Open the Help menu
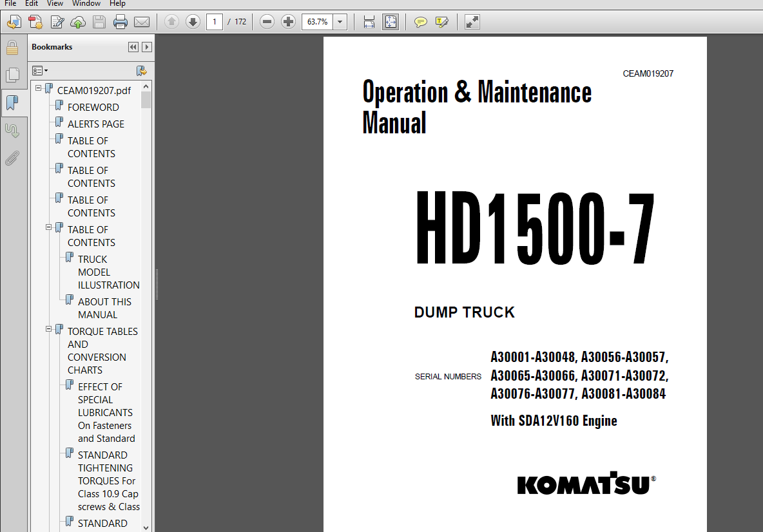This screenshot has height=532, width=763. coord(117,3)
